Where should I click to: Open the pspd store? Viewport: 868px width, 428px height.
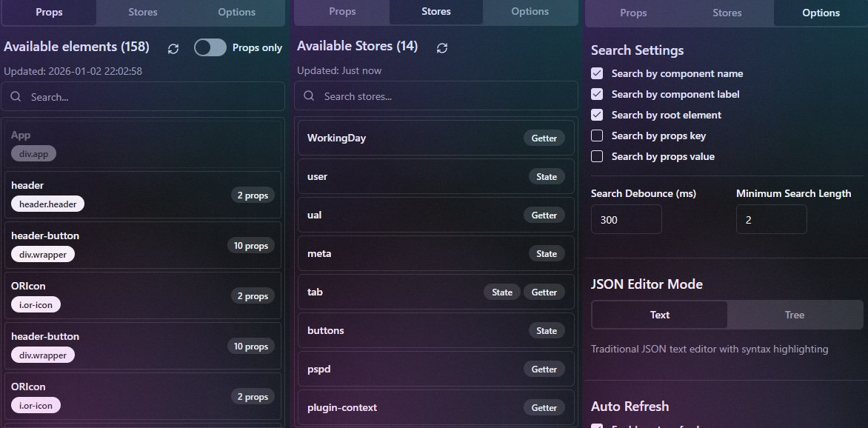pos(436,369)
